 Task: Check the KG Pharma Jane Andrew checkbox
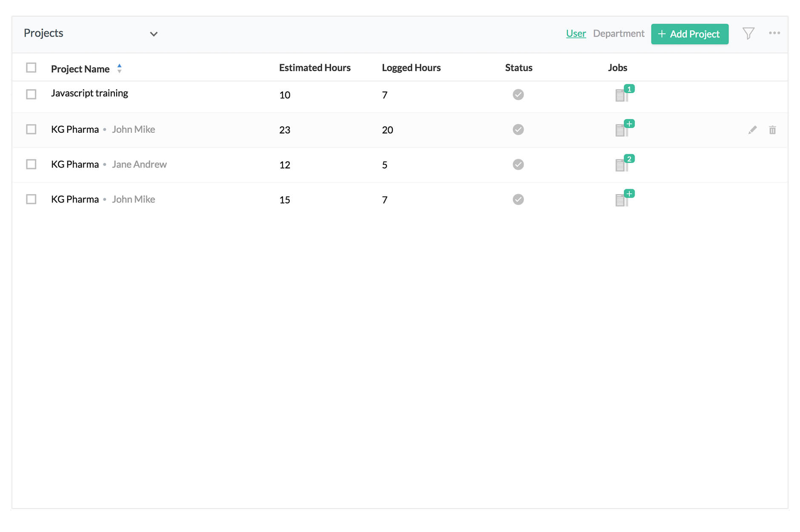[31, 164]
